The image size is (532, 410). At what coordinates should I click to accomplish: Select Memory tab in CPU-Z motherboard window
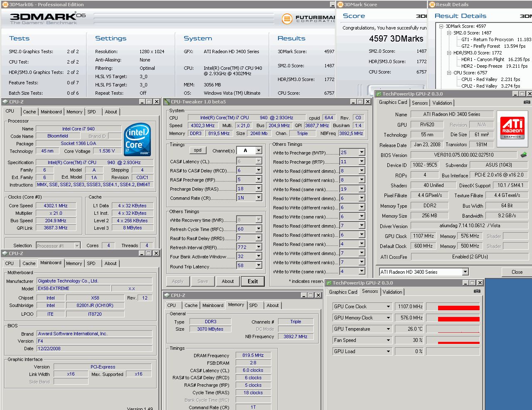tap(74, 263)
